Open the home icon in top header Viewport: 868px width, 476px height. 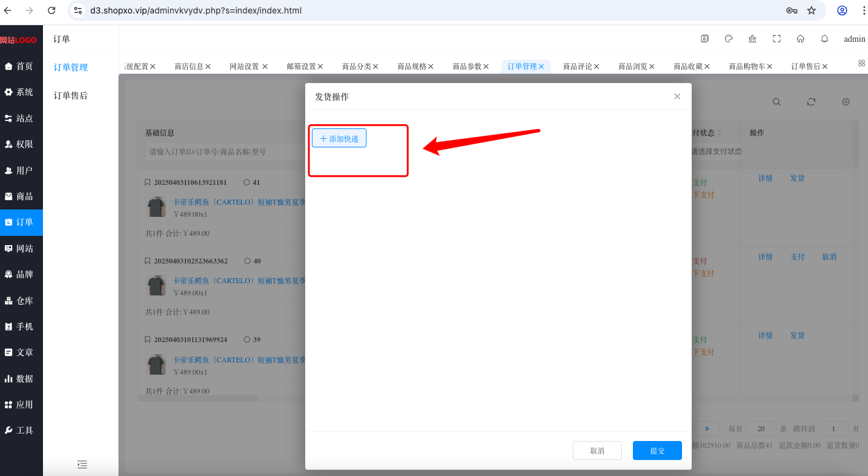tap(800, 39)
